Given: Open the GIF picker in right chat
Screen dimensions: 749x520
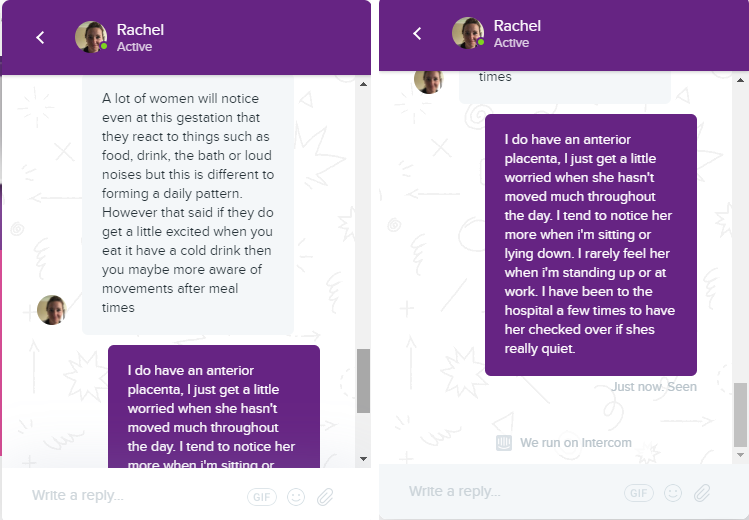Looking at the screenshot, I should click(x=638, y=493).
